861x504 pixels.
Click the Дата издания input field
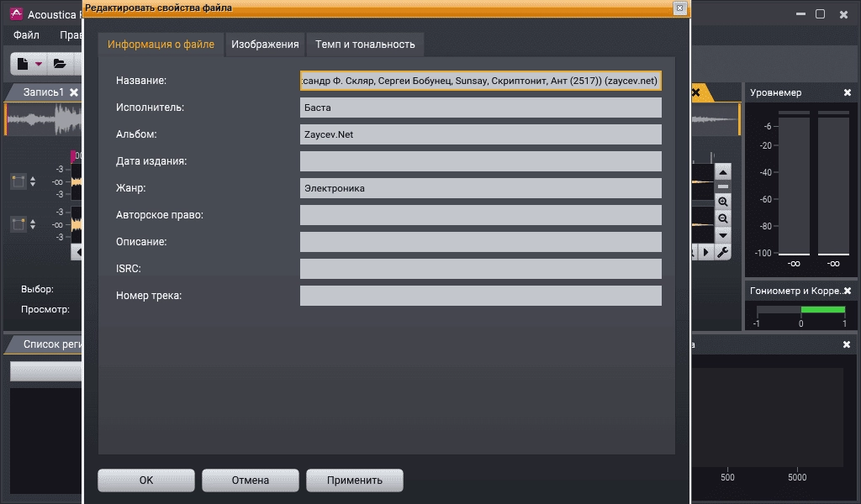[480, 161]
